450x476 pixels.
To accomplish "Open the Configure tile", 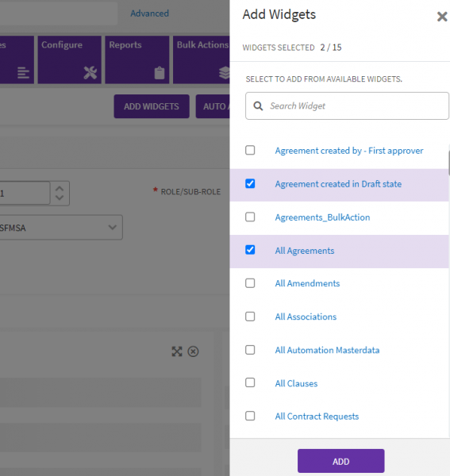I will [x=70, y=59].
